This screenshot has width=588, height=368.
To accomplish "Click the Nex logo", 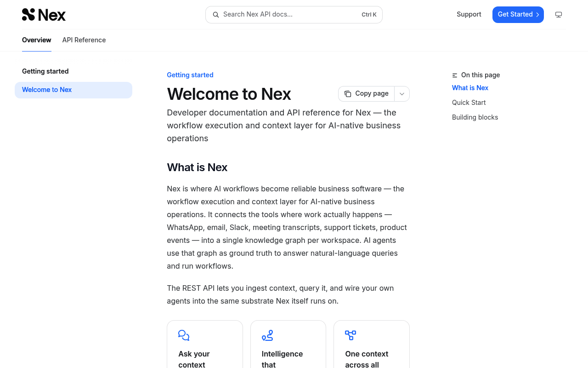I will (44, 15).
